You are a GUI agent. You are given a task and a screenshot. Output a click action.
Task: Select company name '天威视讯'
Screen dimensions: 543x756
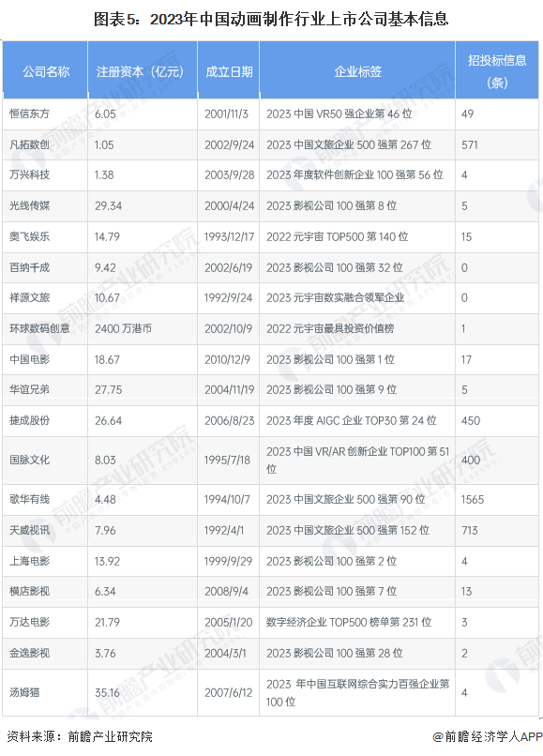(x=29, y=530)
